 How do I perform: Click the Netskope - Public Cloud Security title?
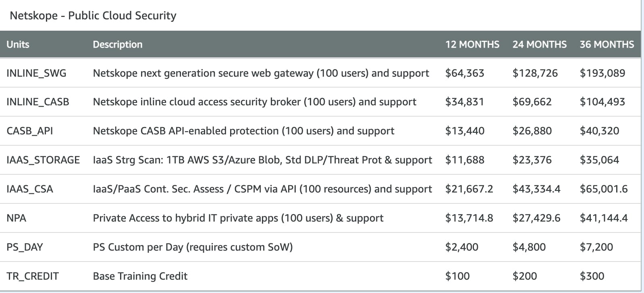pos(93,15)
